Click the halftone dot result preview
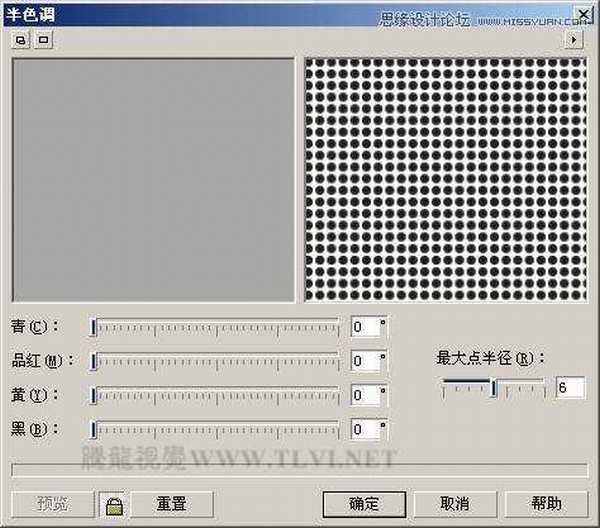The image size is (600, 528). (446, 178)
